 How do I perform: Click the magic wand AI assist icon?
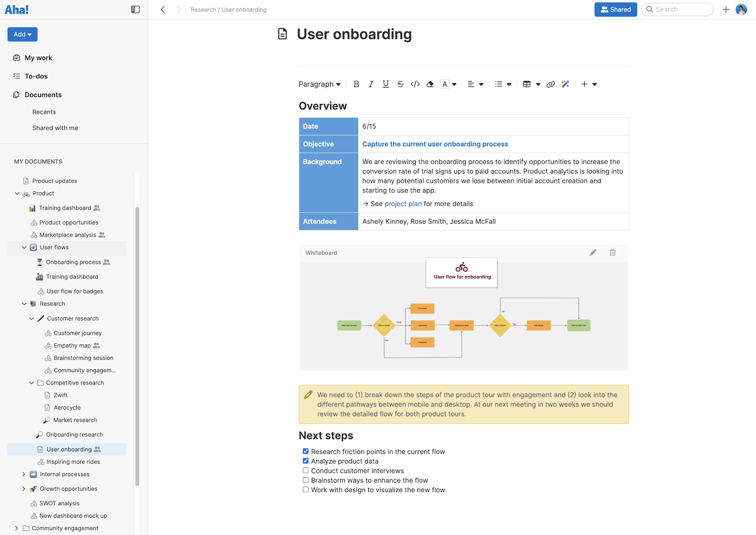tap(565, 84)
